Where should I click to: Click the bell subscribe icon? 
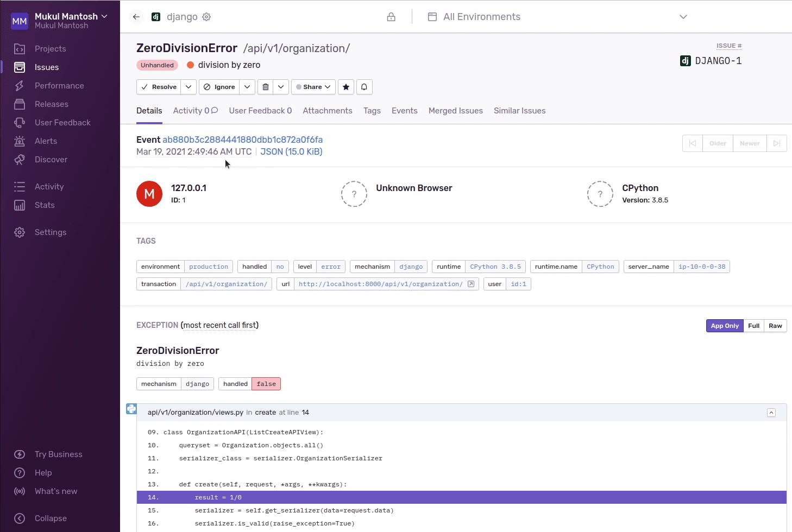(x=364, y=87)
